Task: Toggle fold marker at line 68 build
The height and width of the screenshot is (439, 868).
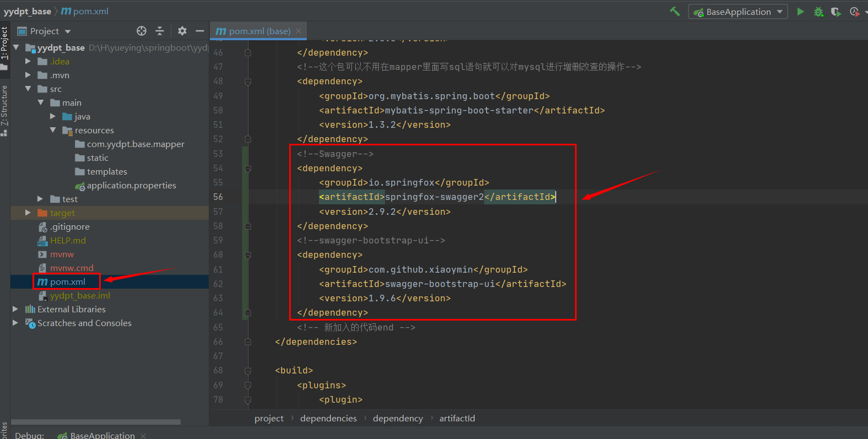Action: click(x=248, y=371)
